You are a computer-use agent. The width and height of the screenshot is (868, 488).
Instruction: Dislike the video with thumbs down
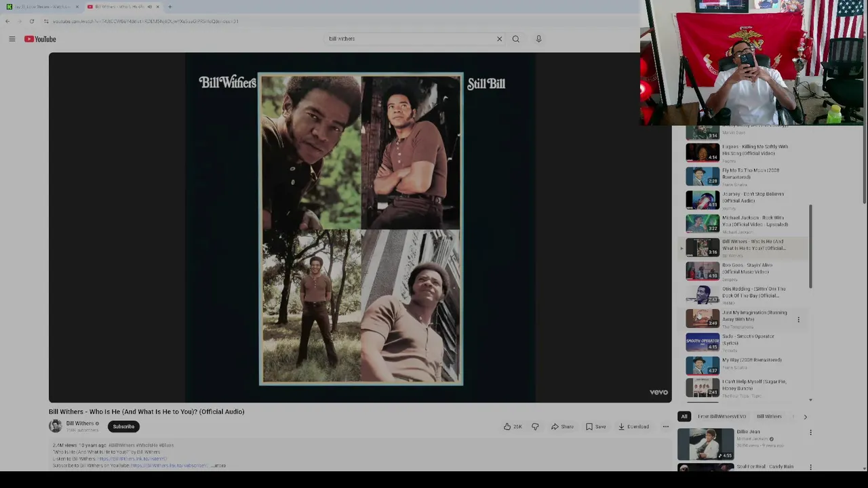(x=535, y=426)
